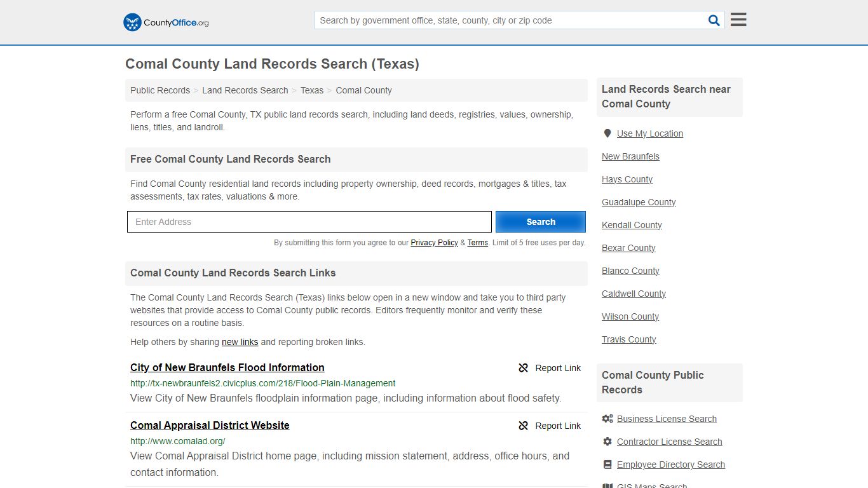This screenshot has width=868, height=488.
Task: Click the new links hyperlink
Action: [x=240, y=342]
